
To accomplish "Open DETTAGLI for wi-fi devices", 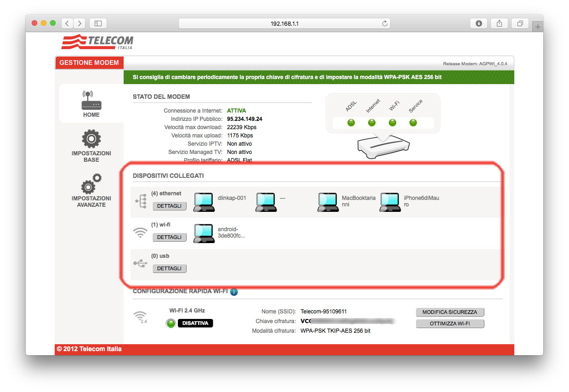I will point(169,237).
